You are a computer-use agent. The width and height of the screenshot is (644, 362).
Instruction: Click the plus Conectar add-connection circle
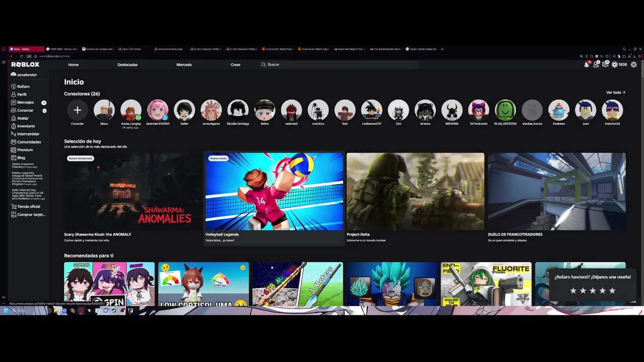[x=77, y=110]
